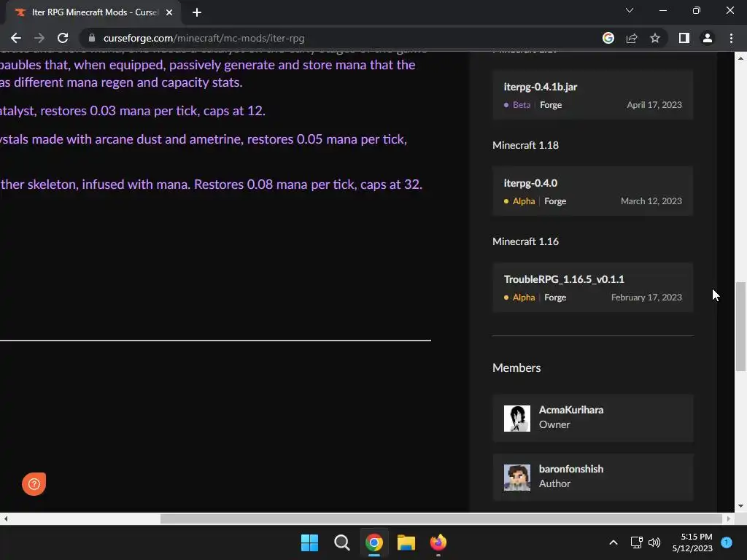The width and height of the screenshot is (747, 560).
Task: Open the clock and calendar flyout
Action: (x=692, y=542)
